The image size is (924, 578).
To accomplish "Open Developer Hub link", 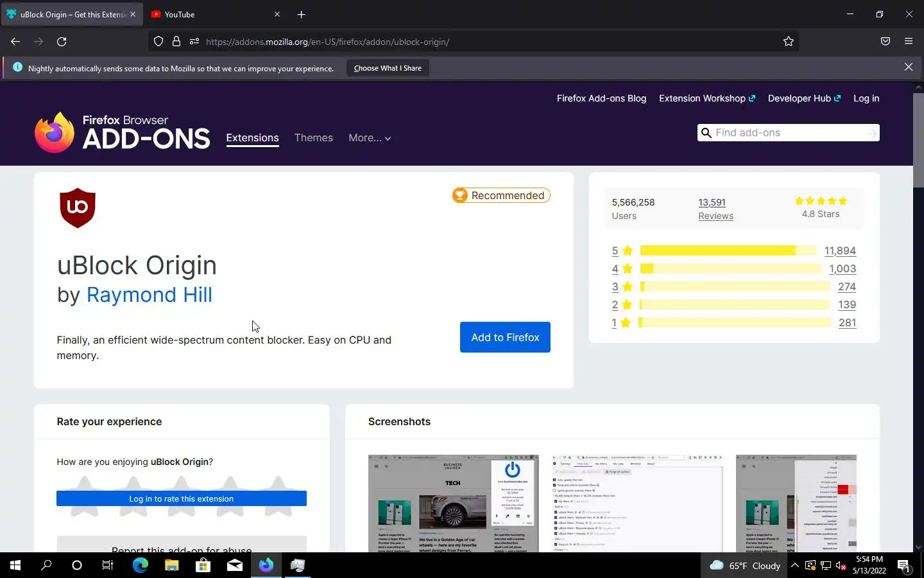I will tap(804, 98).
